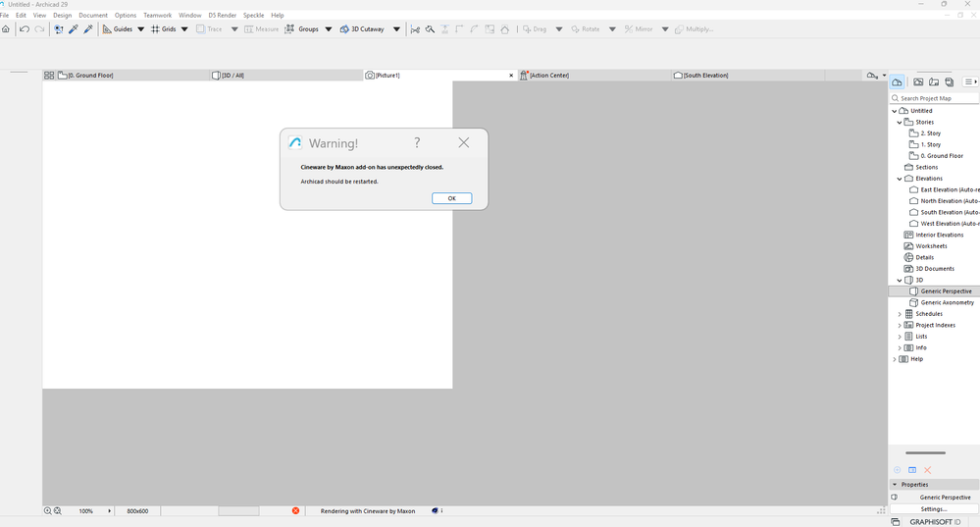Image resolution: width=980 pixels, height=527 pixels.
Task: Click OK in the Warning dialog
Action: [451, 198]
